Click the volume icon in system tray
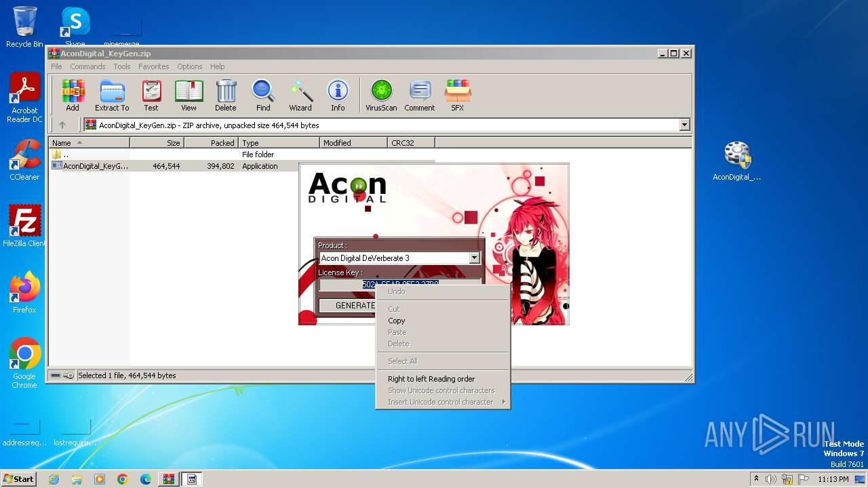This screenshot has height=488, width=868. (x=771, y=479)
